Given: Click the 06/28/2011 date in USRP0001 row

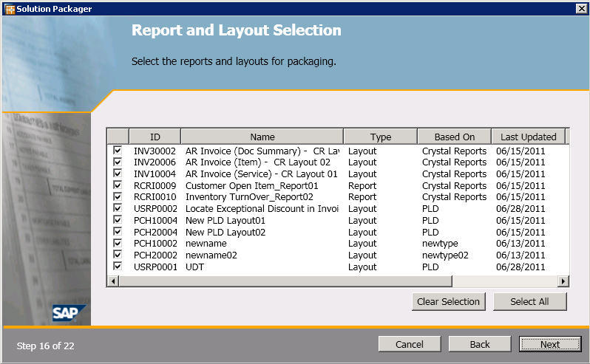Looking at the screenshot, I should tap(521, 267).
